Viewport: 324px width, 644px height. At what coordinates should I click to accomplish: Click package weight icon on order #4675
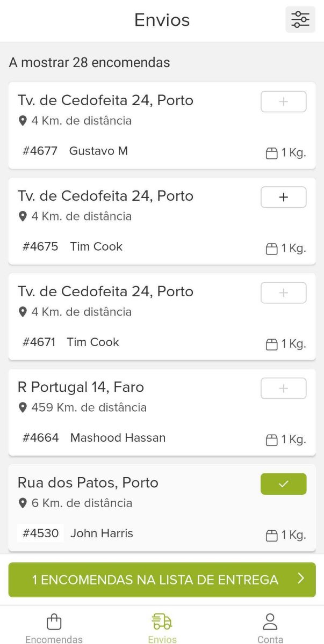pyautogui.click(x=272, y=248)
